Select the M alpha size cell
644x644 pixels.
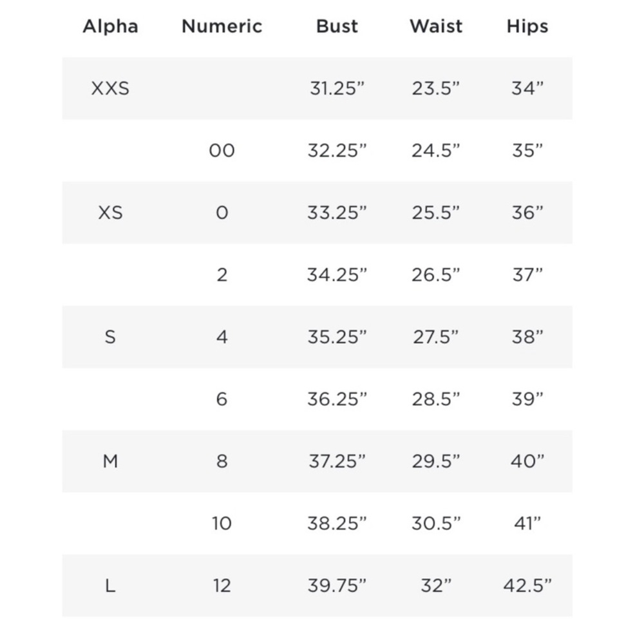tap(110, 461)
